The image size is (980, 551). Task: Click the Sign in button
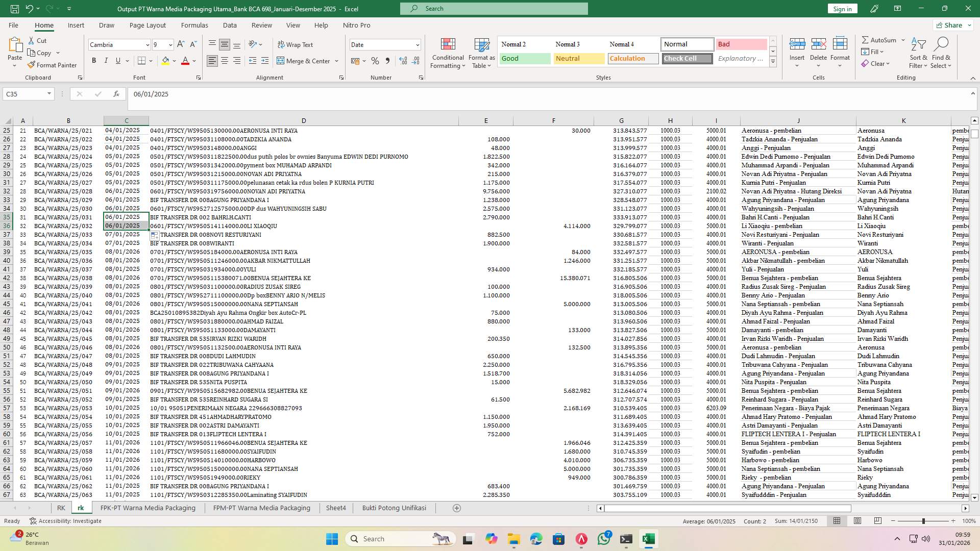pyautogui.click(x=842, y=8)
